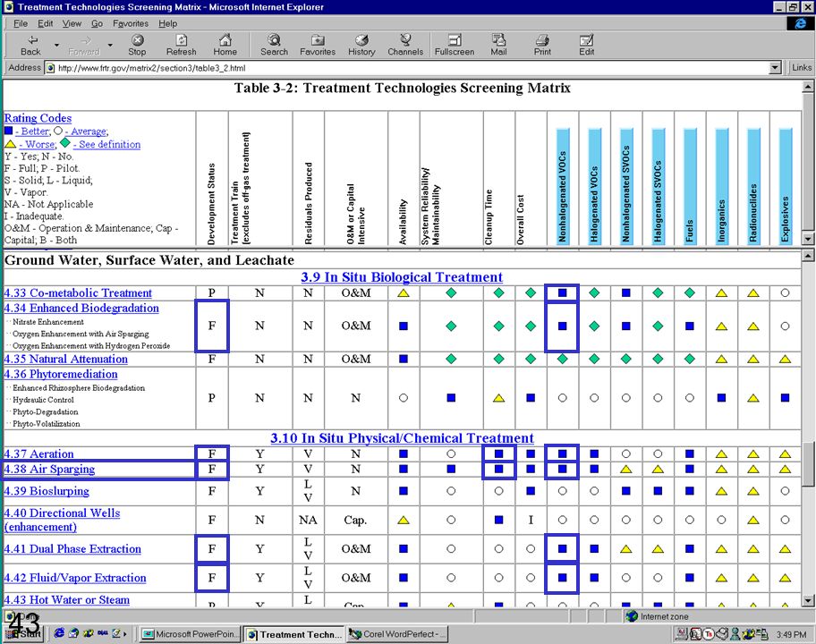Screen dimensions: 816x644
Task: Switch to Corel WordPerfect taskbar button
Action: pos(398,634)
